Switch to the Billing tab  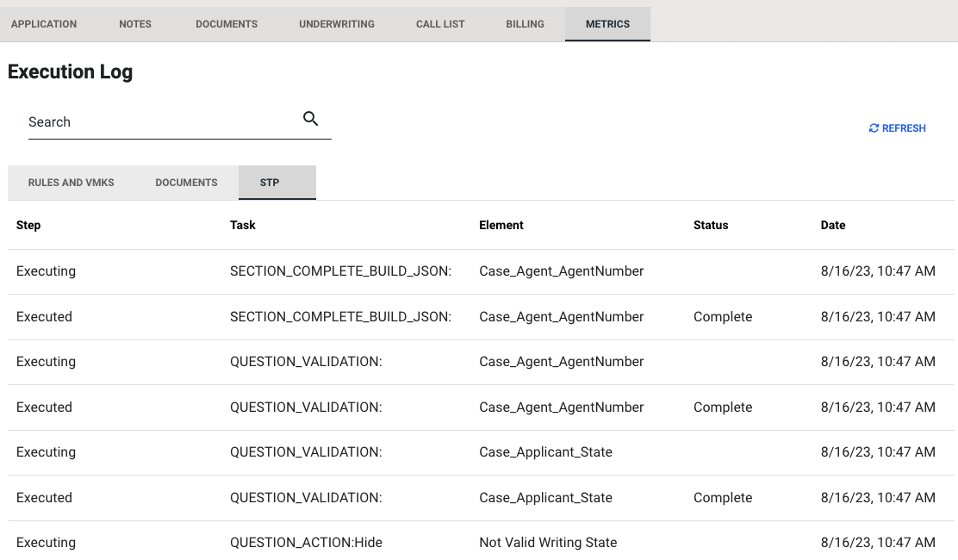(525, 24)
